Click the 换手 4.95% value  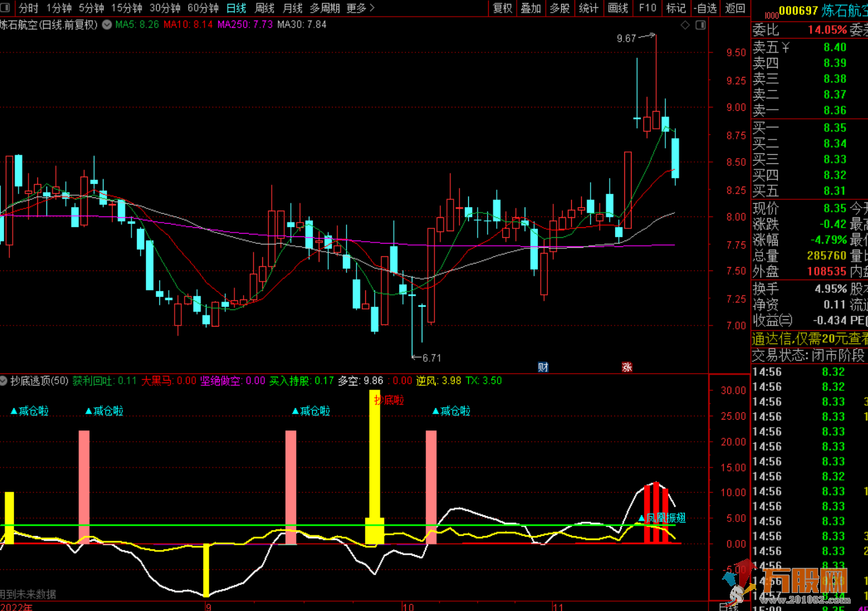pyautogui.click(x=831, y=289)
